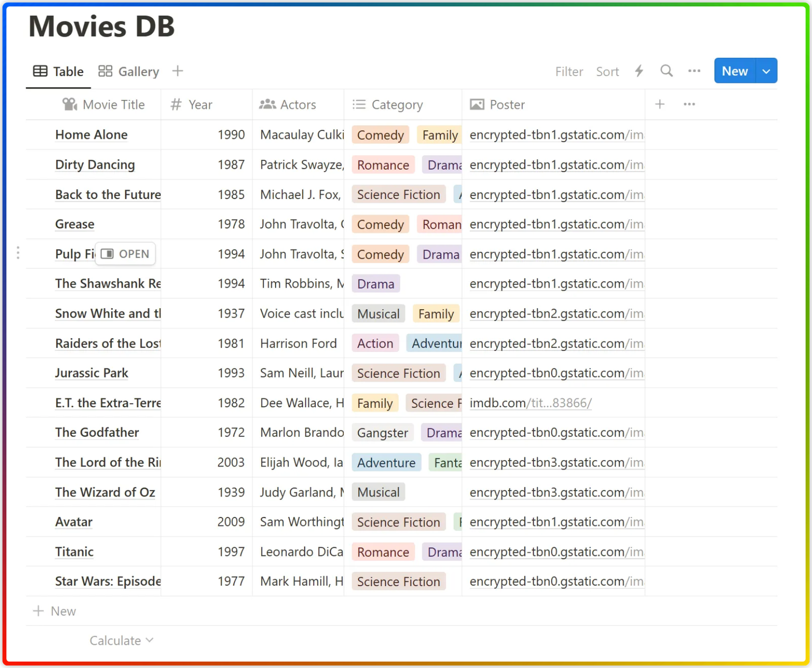This screenshot has width=812, height=668.
Task: Click the automations lightning bolt icon
Action: click(638, 71)
